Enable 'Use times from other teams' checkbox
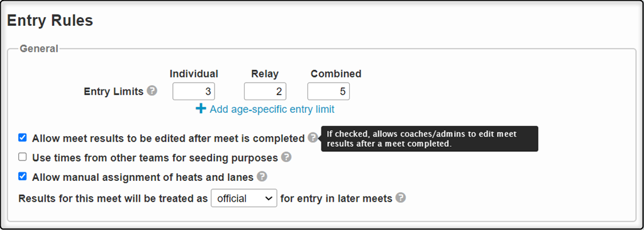644x230 pixels. point(23,157)
